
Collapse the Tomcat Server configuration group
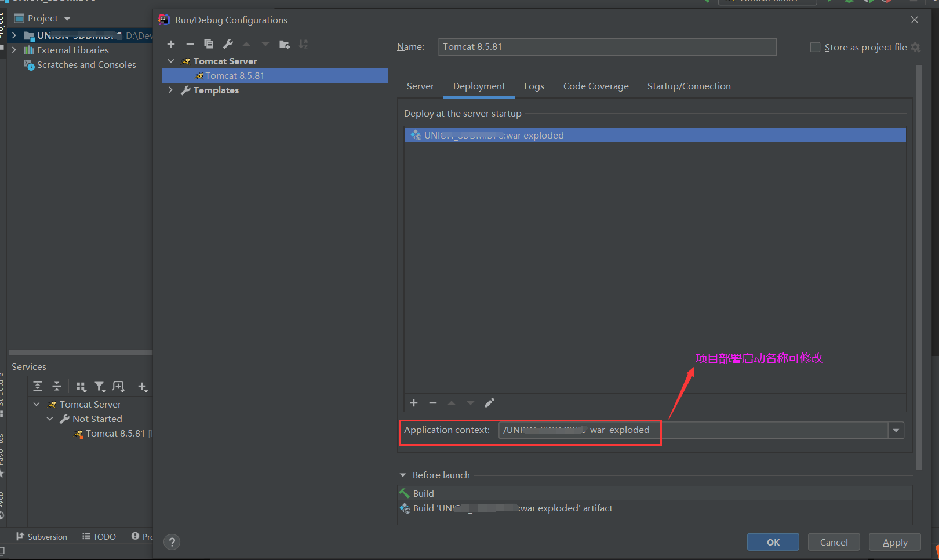click(171, 61)
